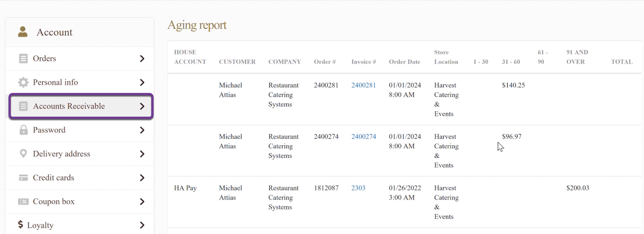Expand the Credit cards chevron arrow

[x=142, y=178]
